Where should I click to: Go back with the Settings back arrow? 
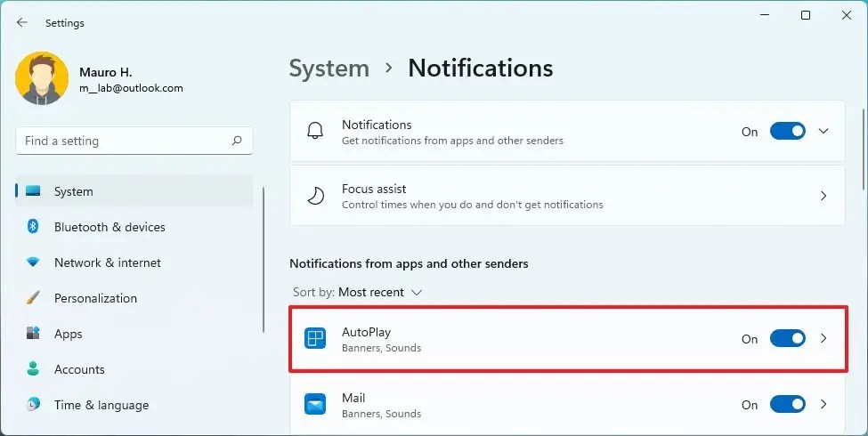tap(22, 22)
